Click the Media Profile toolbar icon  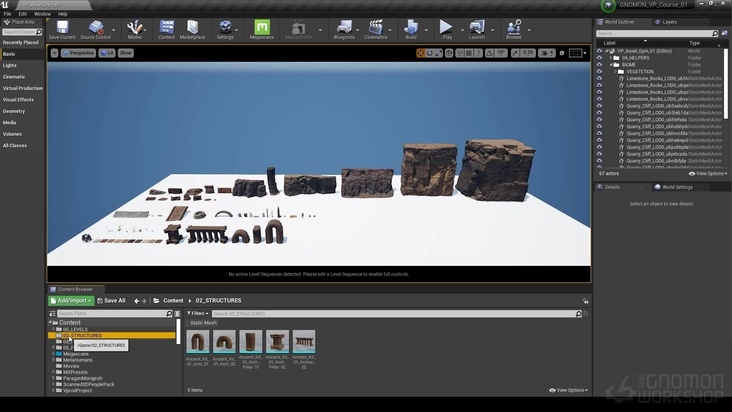(x=299, y=29)
